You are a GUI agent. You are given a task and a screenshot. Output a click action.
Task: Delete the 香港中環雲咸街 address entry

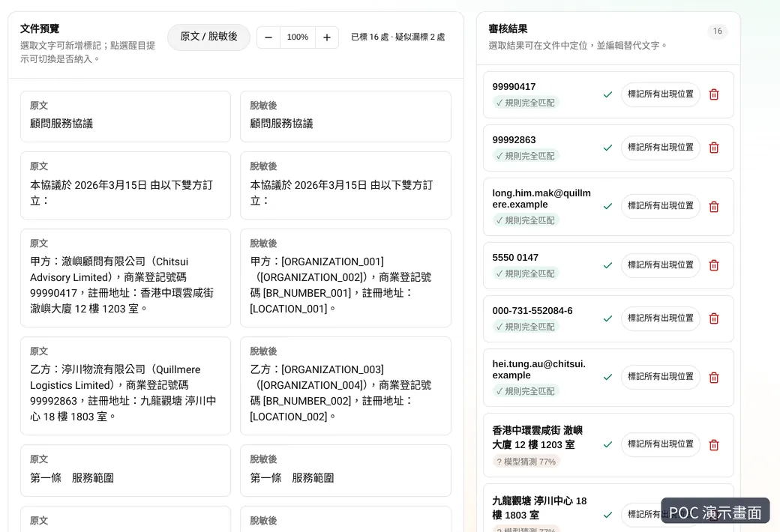[714, 444]
